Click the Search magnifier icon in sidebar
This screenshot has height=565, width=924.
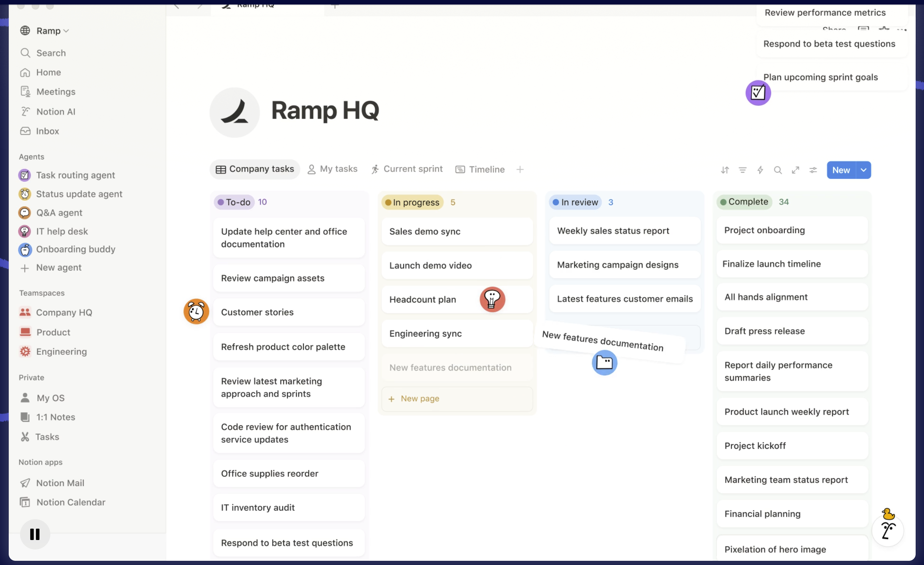[x=25, y=53]
